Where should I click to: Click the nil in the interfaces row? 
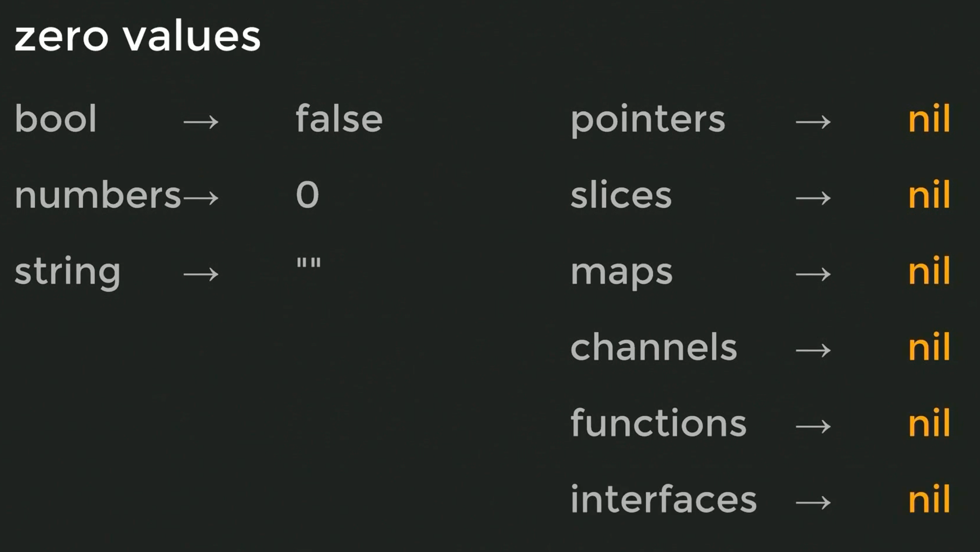tap(929, 499)
